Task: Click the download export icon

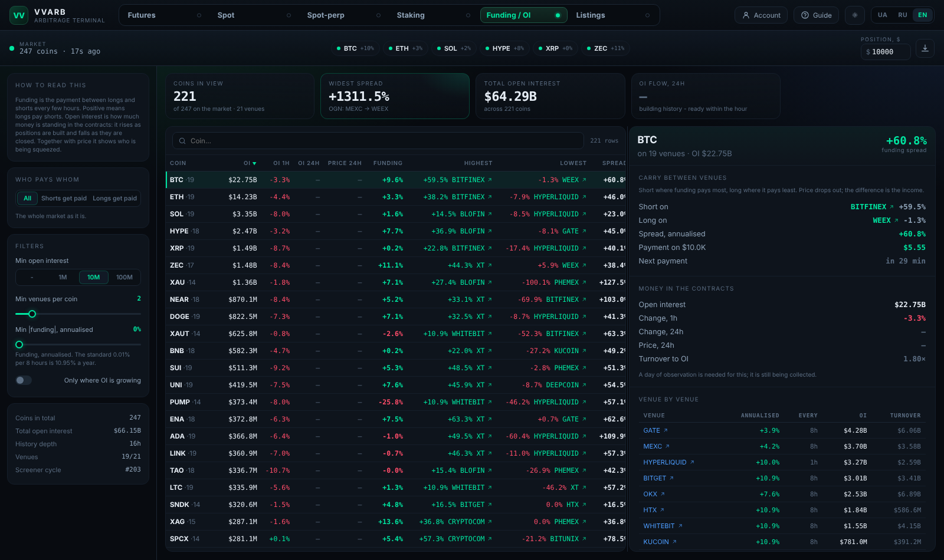Action: [x=925, y=48]
